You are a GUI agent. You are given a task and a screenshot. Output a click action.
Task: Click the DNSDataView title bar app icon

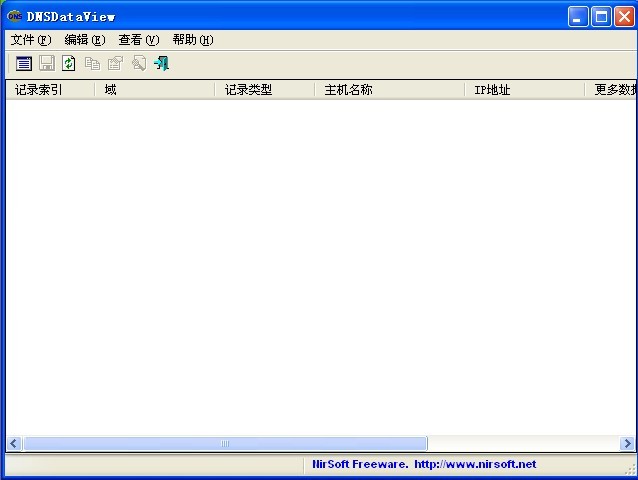coord(14,16)
